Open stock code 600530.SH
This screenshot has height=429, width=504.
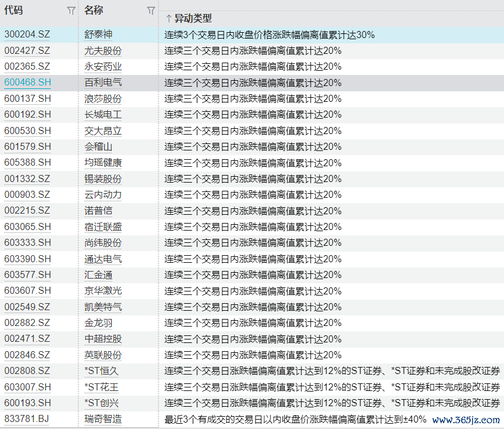[x=27, y=131]
